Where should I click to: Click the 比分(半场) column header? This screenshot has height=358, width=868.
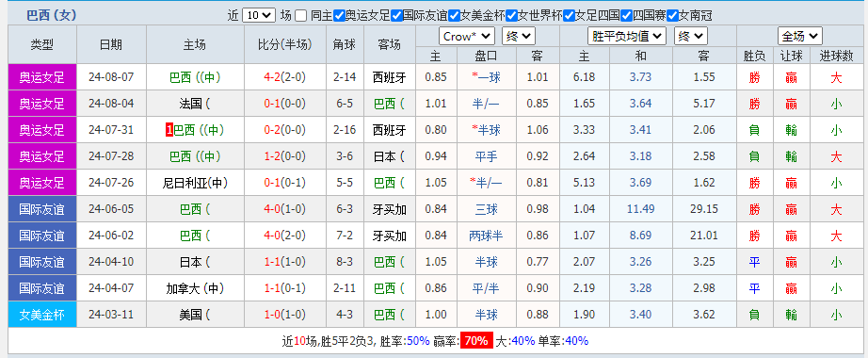click(x=285, y=45)
